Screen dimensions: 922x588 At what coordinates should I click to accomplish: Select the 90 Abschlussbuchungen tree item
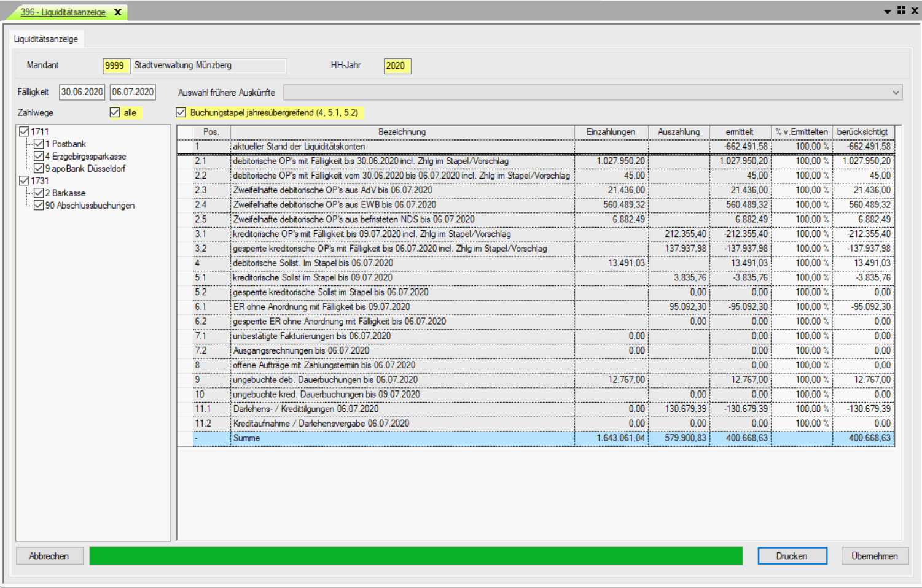pos(89,206)
